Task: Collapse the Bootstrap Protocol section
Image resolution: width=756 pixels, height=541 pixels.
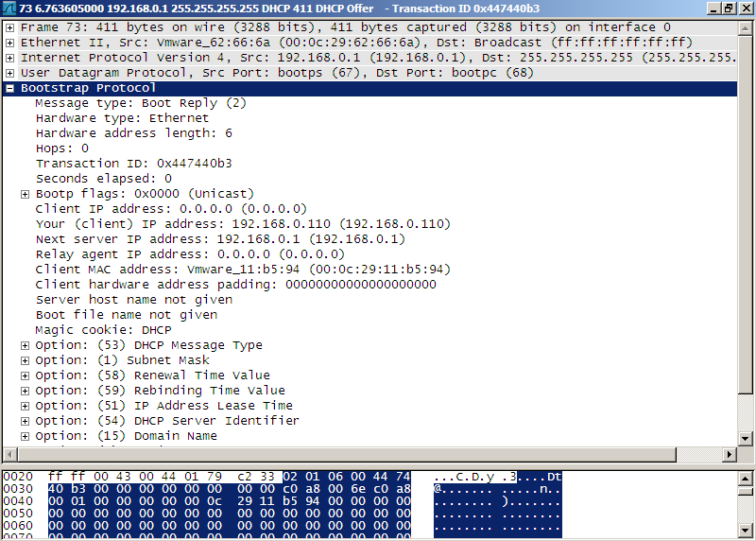Action: point(9,88)
